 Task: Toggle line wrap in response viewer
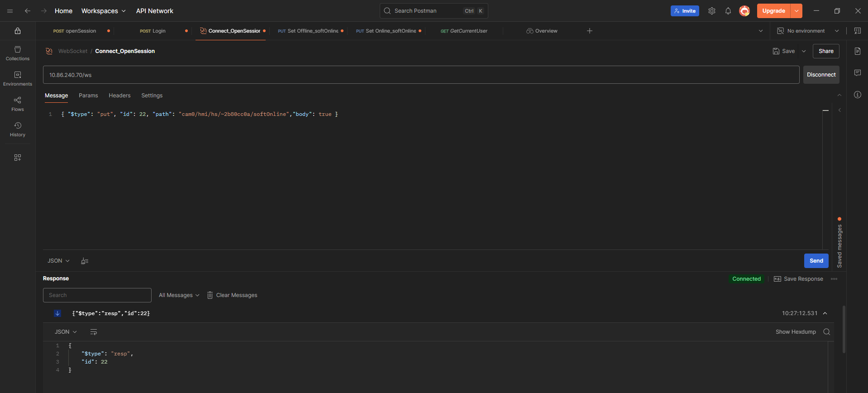(94, 332)
